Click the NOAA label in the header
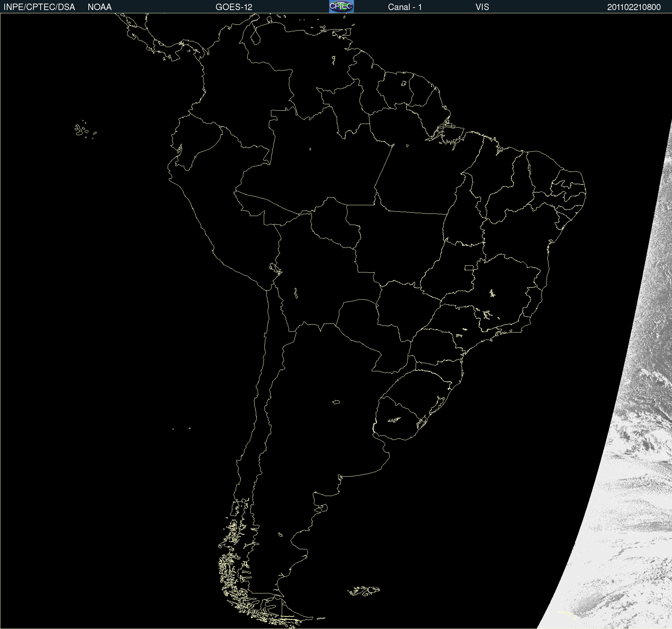672x629 pixels. (100, 7)
